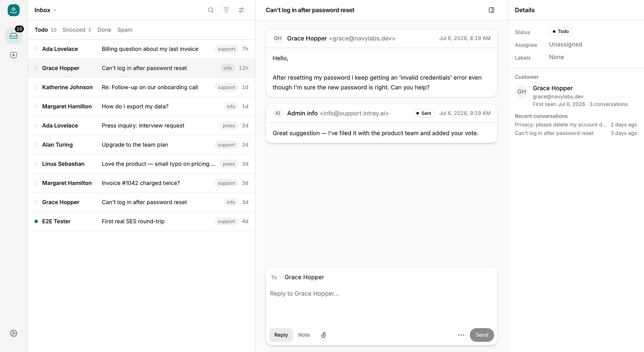Attach a file with the paperclip icon

[323, 335]
